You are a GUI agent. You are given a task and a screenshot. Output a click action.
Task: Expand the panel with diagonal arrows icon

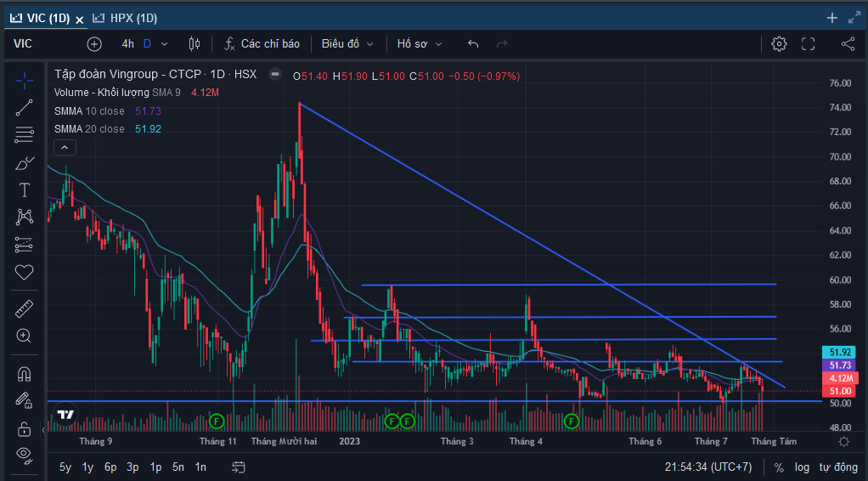854,18
